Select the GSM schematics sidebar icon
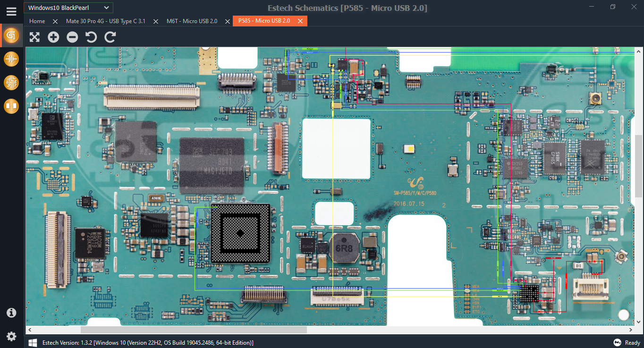Viewport: 644px width, 348px height. [x=11, y=35]
